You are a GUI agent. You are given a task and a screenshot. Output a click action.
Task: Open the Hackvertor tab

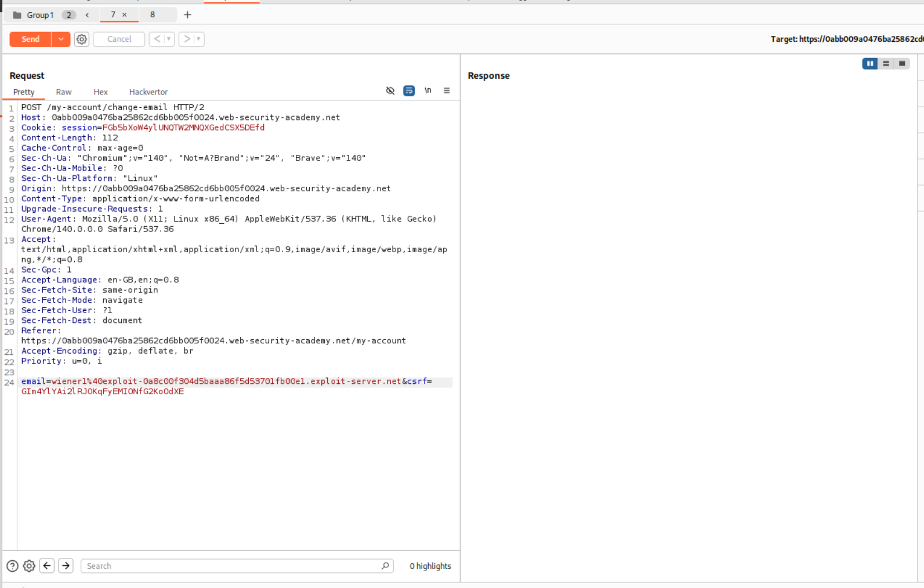pos(148,92)
